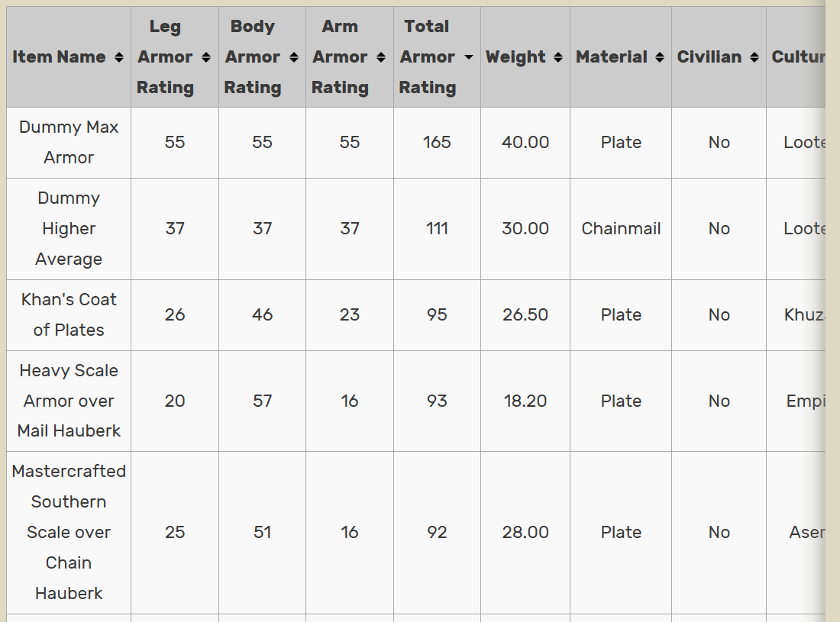The image size is (840, 622).
Task: Click Mastercrafted Southern Scale over Chain Hauberk
Action: [69, 532]
